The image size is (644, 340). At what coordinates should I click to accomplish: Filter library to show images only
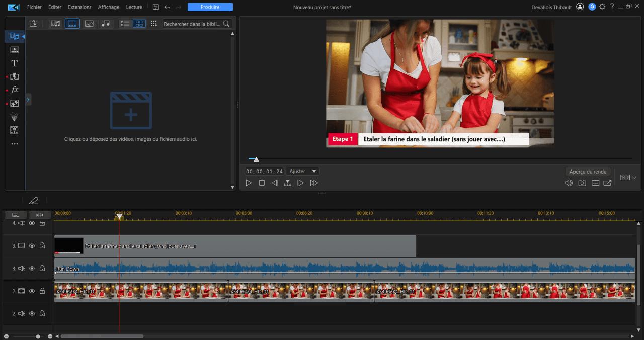pyautogui.click(x=89, y=24)
